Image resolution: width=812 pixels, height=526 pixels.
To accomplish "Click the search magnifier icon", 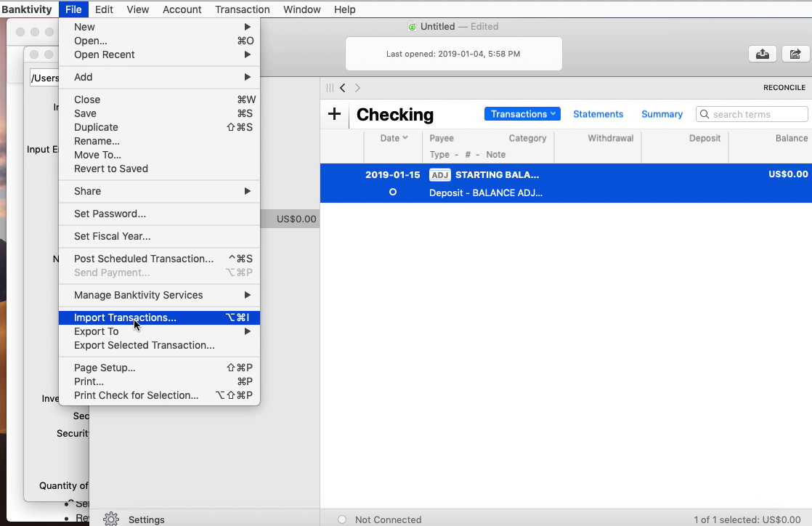I will pos(705,114).
